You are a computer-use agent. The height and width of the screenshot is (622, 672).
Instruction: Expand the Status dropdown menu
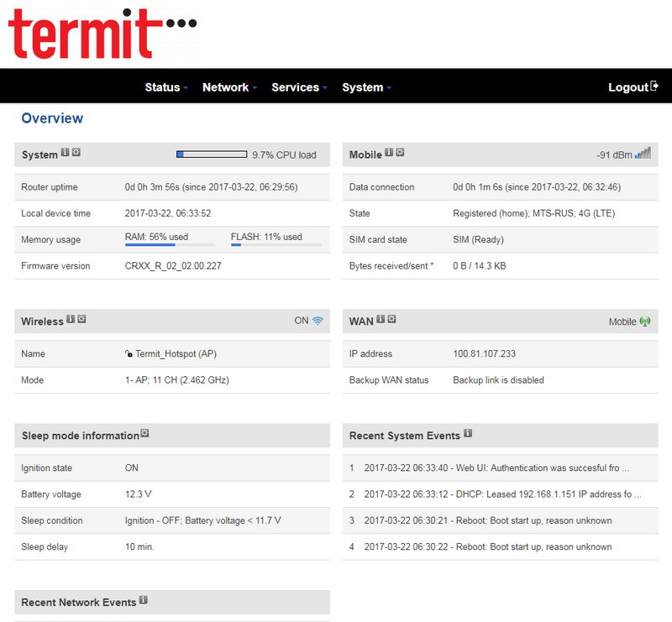(x=165, y=87)
